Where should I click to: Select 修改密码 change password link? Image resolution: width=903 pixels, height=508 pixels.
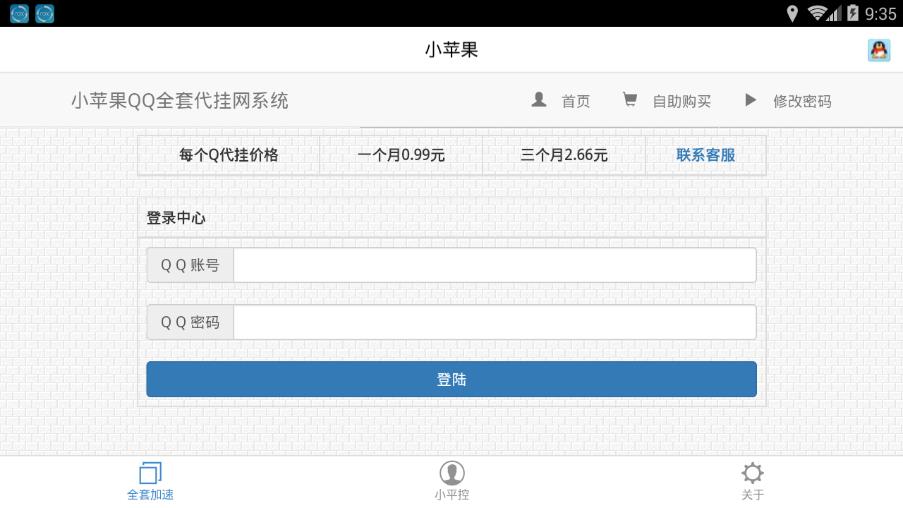click(x=802, y=101)
